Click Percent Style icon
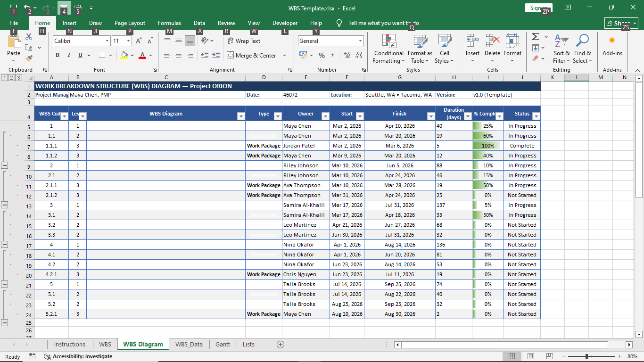Viewport: 644px width, 362px height. tap(322, 55)
